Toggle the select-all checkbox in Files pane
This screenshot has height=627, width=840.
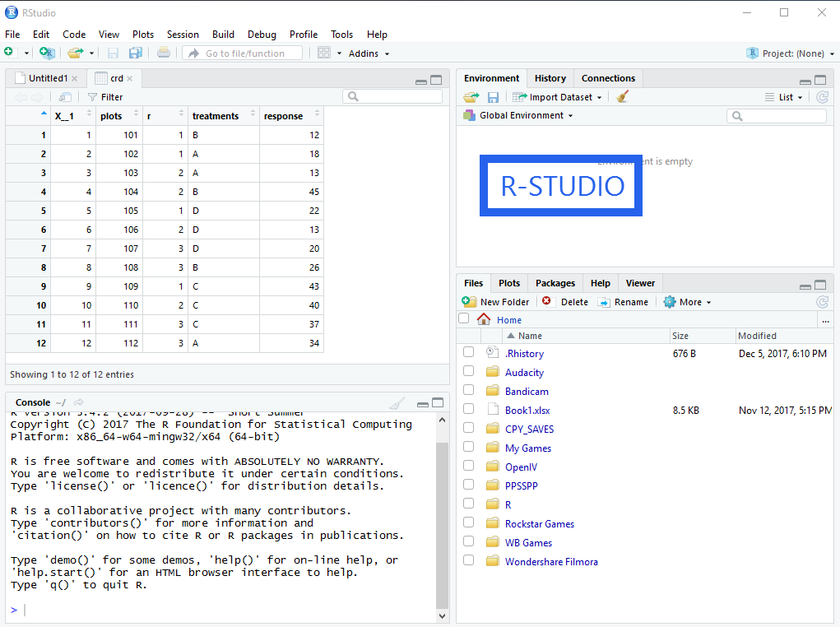tap(464, 318)
